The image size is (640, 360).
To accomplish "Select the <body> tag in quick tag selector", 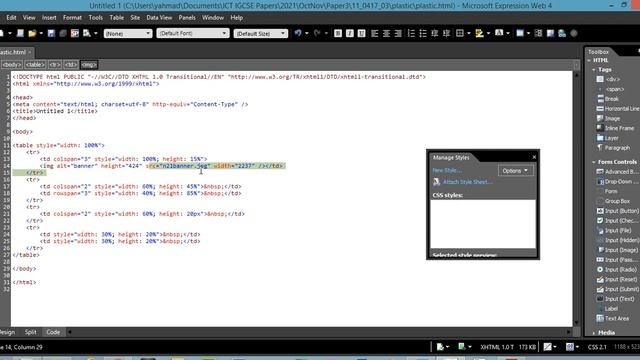I will (x=11, y=64).
